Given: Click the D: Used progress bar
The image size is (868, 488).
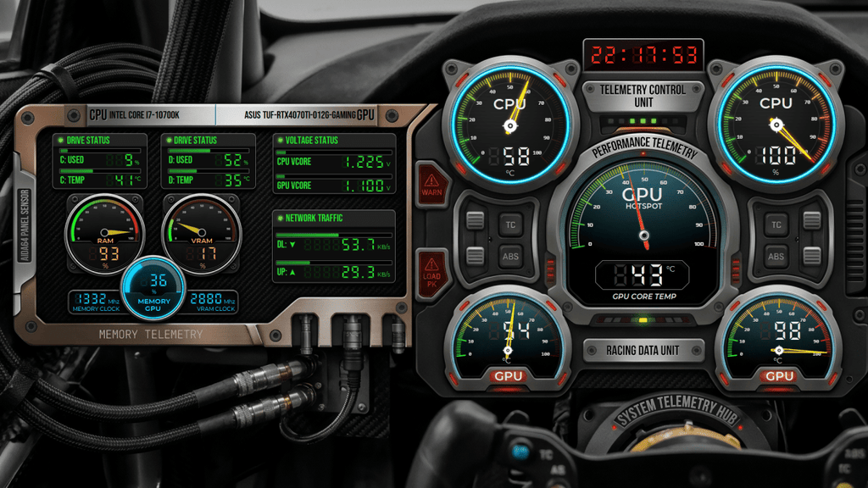Looking at the screenshot, I should 209,151.
